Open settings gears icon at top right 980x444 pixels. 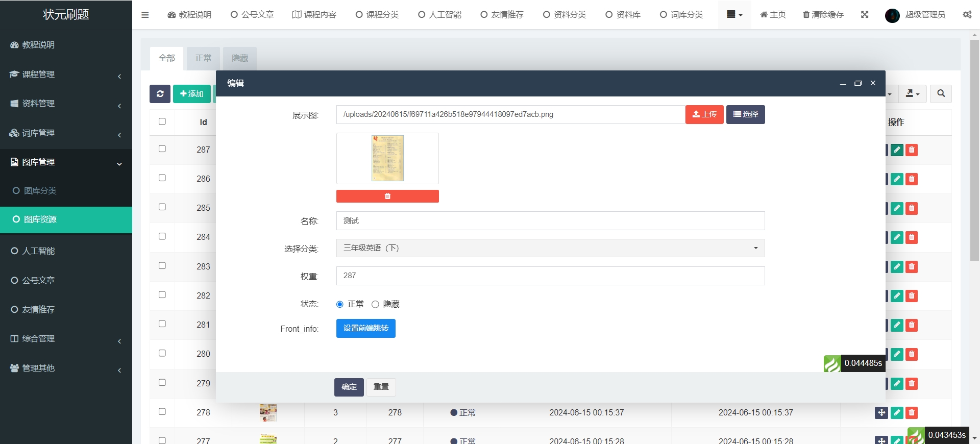[x=967, y=15]
